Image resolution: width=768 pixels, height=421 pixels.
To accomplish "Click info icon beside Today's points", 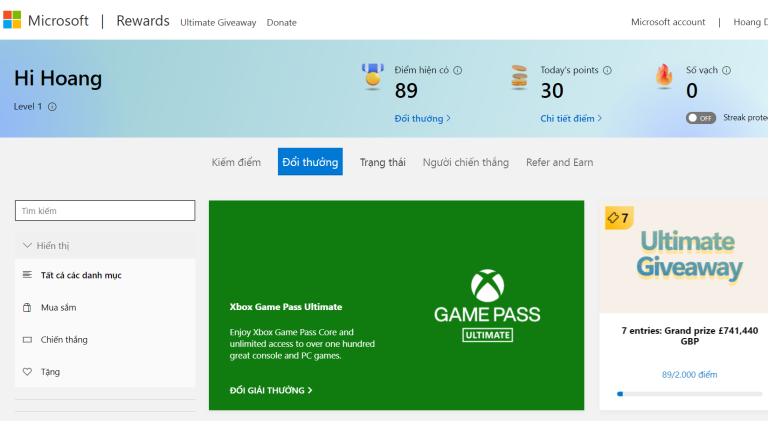I will tap(607, 70).
